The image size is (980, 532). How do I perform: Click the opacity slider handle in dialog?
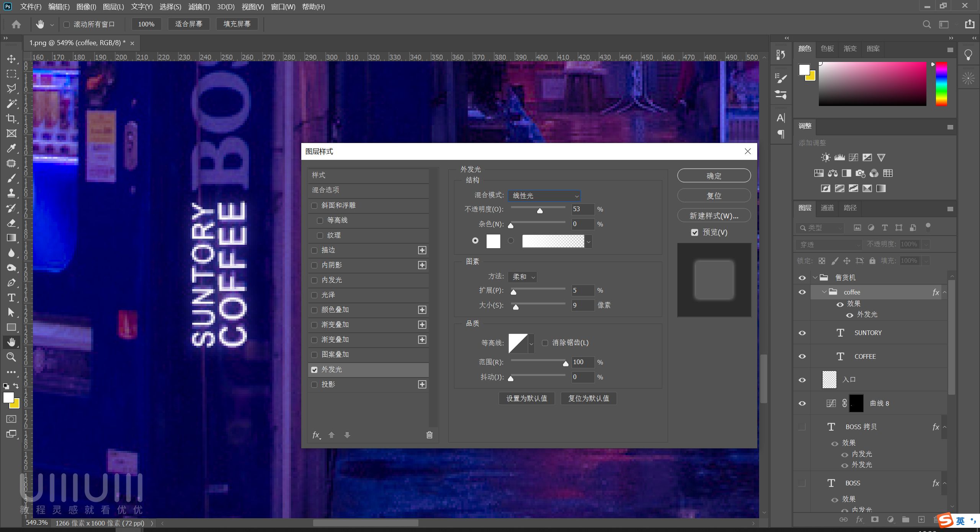pos(540,210)
